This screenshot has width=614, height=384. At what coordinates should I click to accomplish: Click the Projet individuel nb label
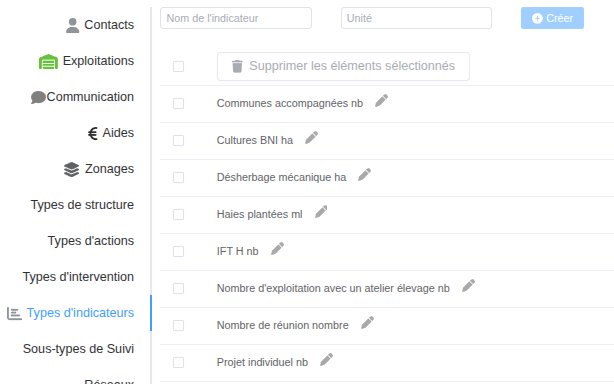(x=262, y=362)
